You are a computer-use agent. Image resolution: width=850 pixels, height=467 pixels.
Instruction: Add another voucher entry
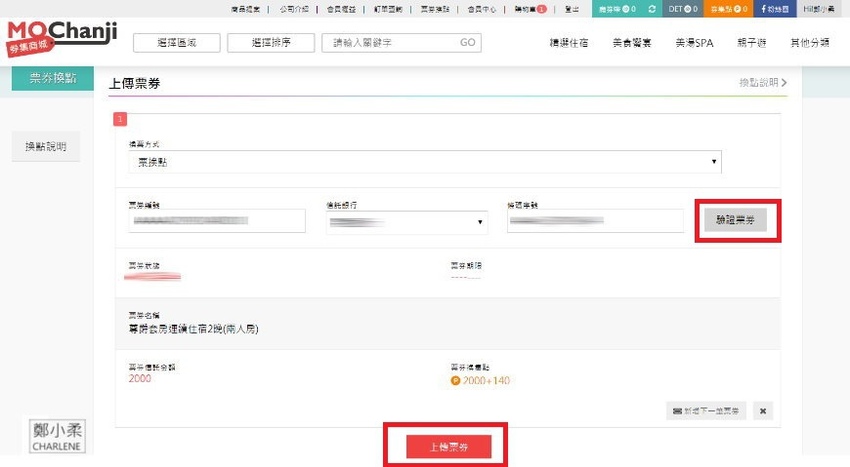point(706,411)
